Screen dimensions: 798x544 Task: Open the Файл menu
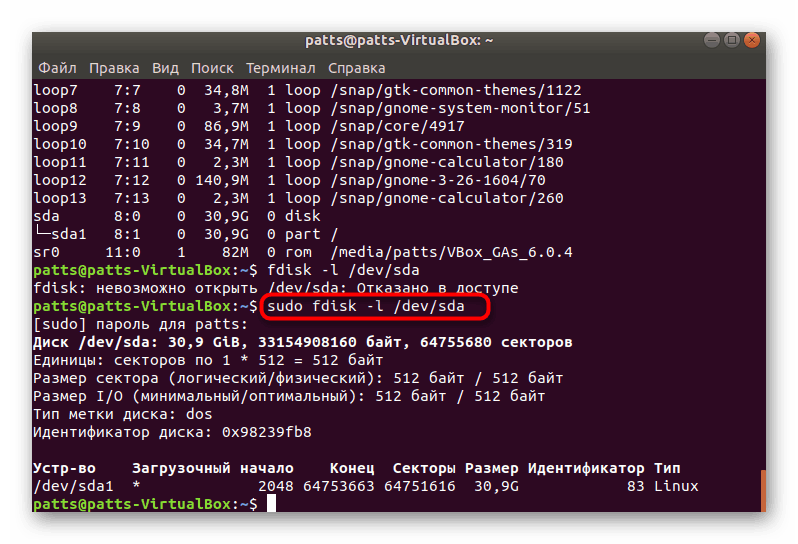(57, 68)
